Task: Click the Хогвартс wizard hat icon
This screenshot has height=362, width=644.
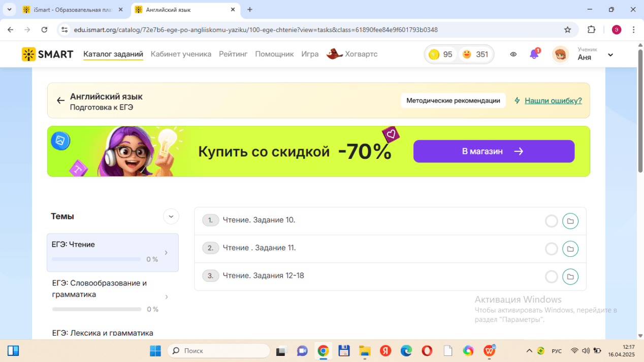Action: click(x=334, y=54)
